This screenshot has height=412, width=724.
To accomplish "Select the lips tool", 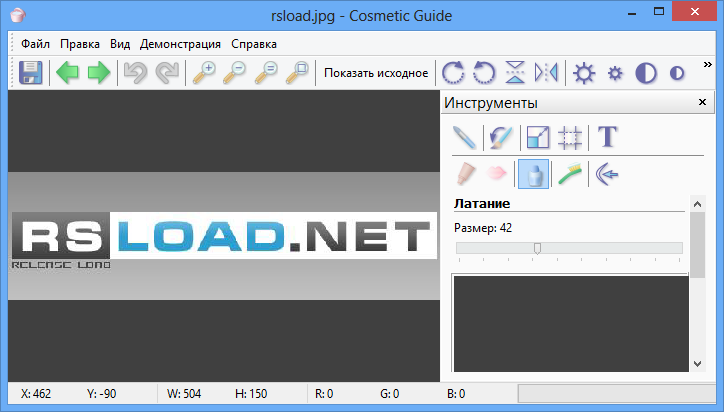I will [x=497, y=173].
